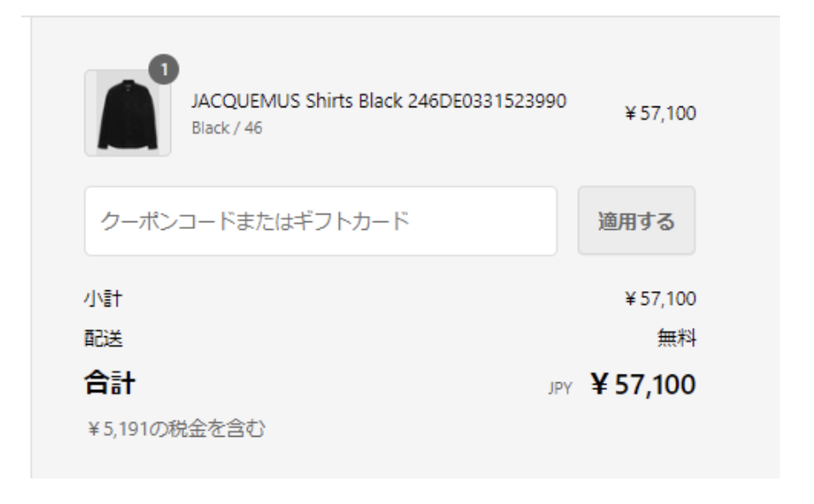Click the black shirt product thumbnail
This screenshot has width=814, height=504.
pyautogui.click(x=128, y=113)
